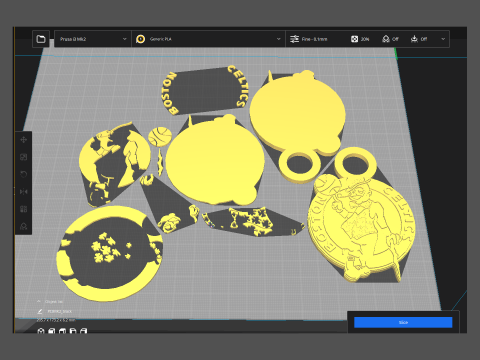The height and width of the screenshot is (360, 480).
Task: Click the blue Slice button
Action: pyautogui.click(x=403, y=322)
